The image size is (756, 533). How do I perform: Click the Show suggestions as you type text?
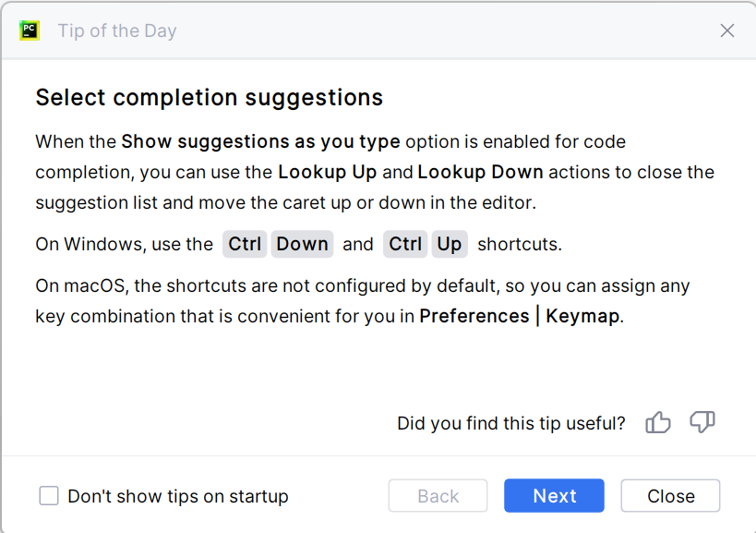coord(260,142)
